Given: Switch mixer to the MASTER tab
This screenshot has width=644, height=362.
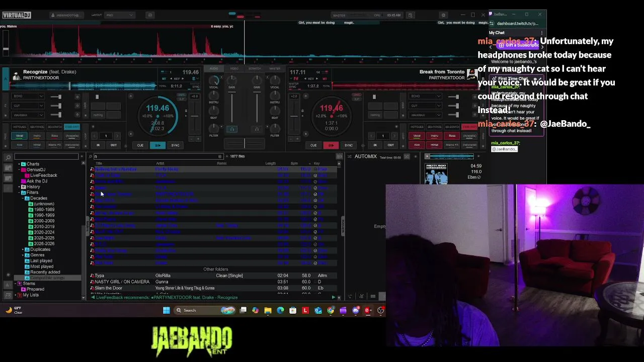Looking at the screenshot, I should [275, 68].
